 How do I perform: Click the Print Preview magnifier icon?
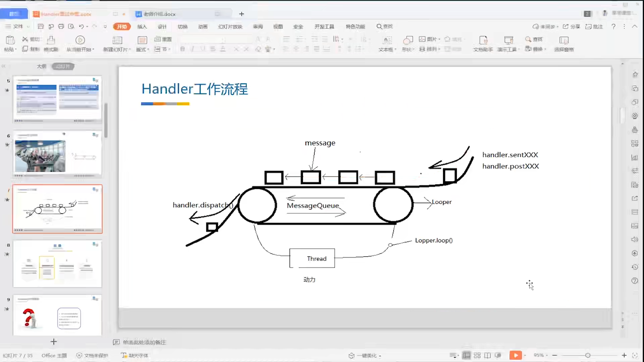click(71, 26)
